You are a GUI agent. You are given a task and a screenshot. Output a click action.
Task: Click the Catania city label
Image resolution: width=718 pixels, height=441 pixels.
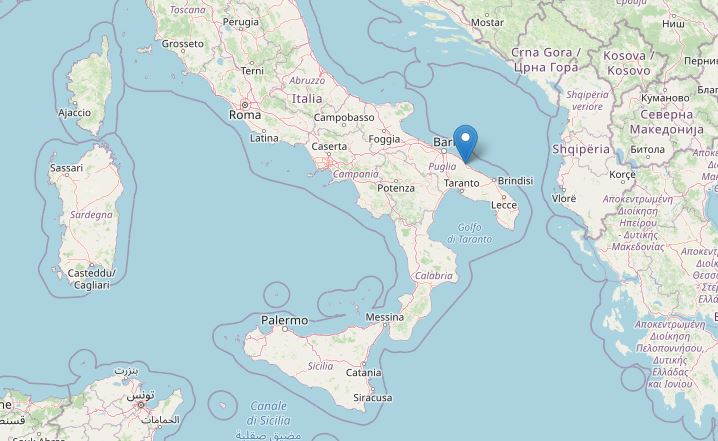point(364,373)
